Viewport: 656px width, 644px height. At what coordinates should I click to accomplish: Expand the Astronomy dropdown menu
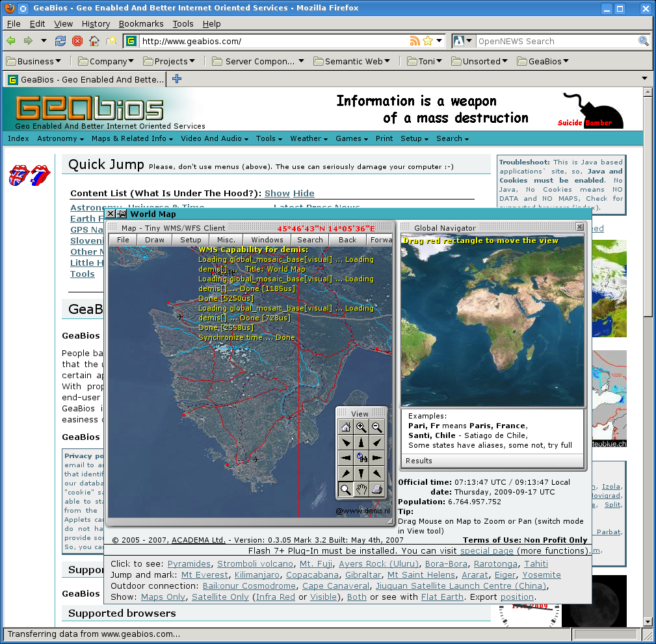pyautogui.click(x=60, y=138)
